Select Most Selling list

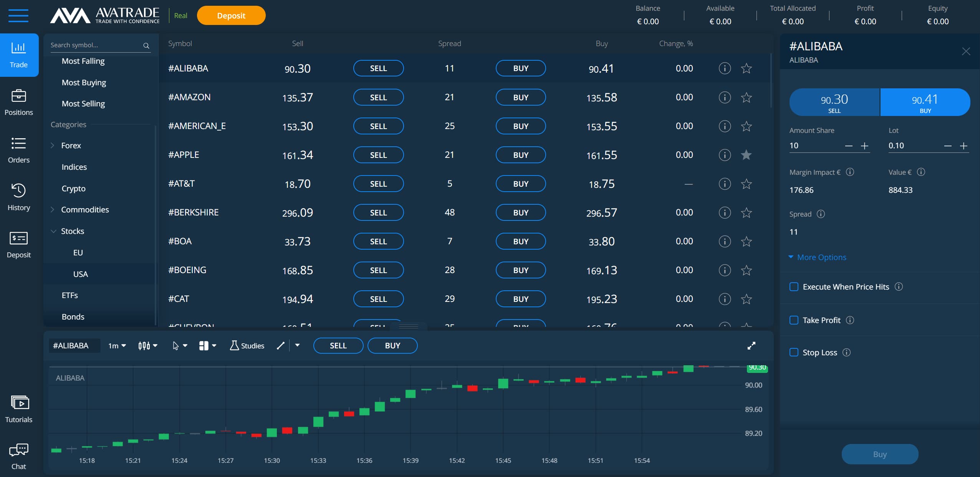[x=83, y=104]
